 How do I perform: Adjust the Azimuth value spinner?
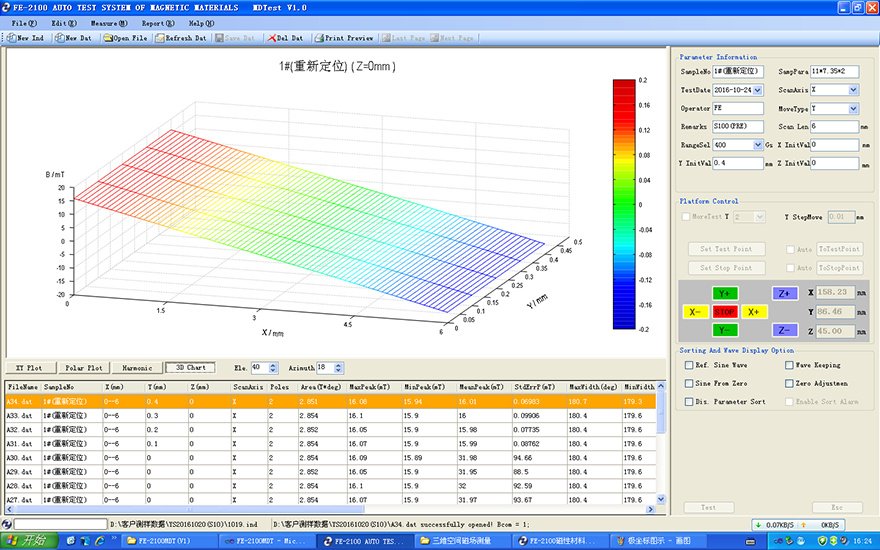coord(338,368)
